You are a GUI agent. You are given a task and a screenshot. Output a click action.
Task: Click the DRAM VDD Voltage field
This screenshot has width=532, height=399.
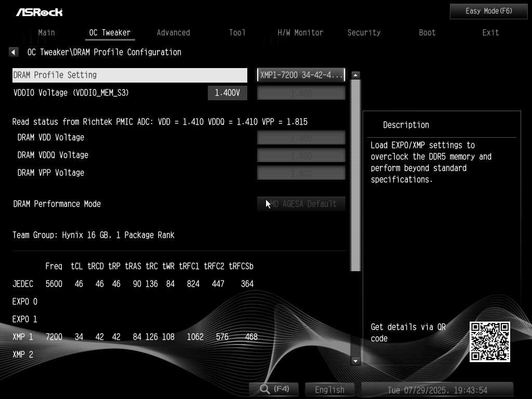pyautogui.click(x=301, y=137)
